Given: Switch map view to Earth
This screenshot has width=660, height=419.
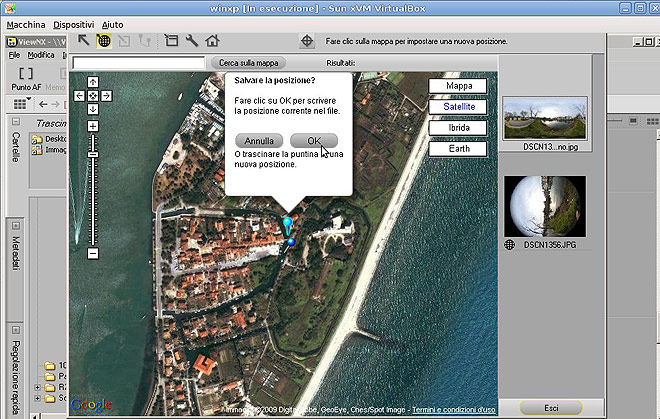Looking at the screenshot, I should 458,149.
